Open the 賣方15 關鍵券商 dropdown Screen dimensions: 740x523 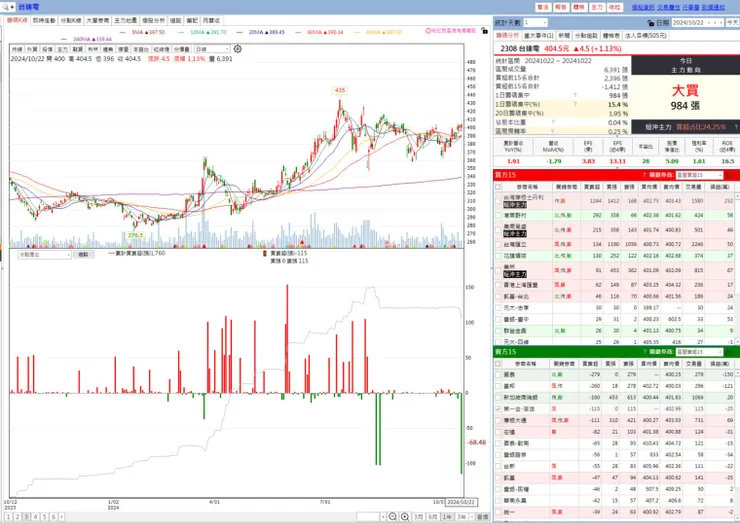(x=699, y=352)
